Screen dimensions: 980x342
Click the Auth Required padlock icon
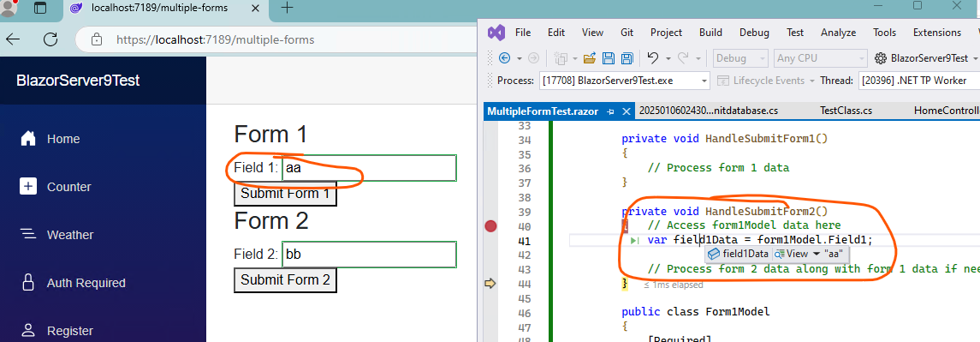pyautogui.click(x=28, y=282)
